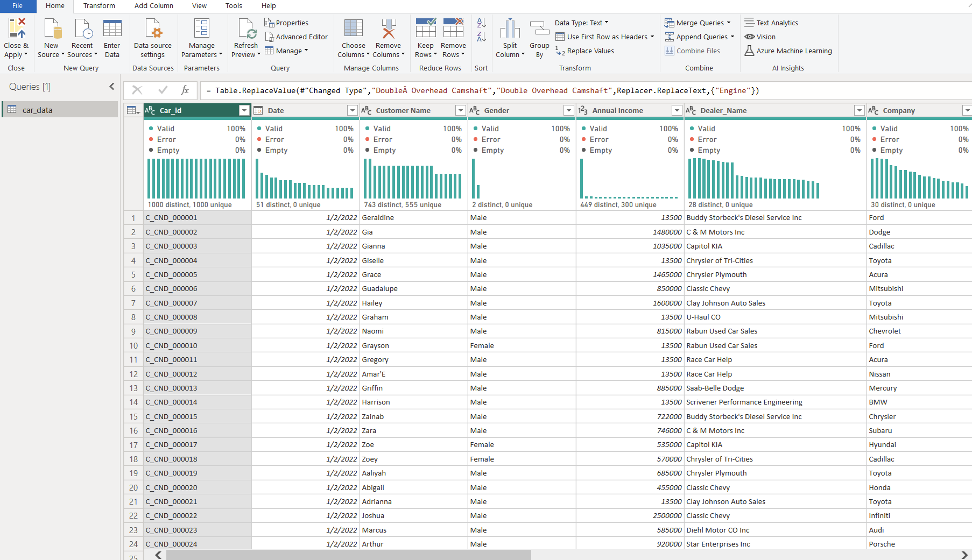The width and height of the screenshot is (972, 560).
Task: Switch to the Help tab
Action: pos(269,6)
